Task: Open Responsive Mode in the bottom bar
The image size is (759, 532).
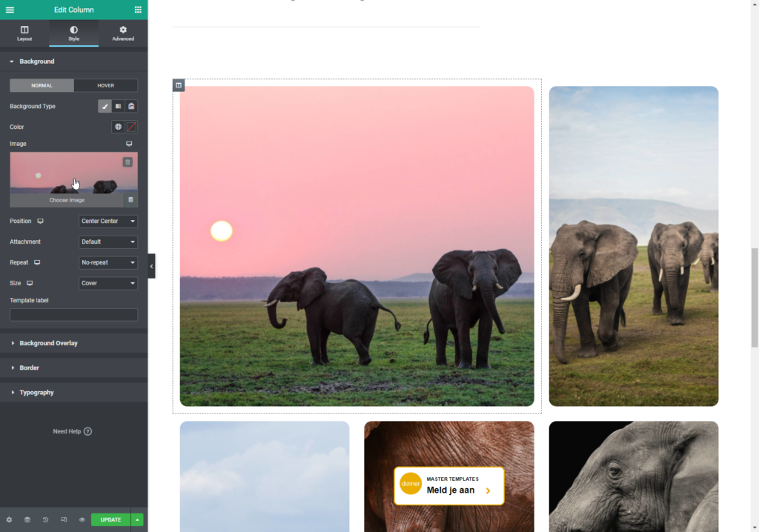Action: 64,519
